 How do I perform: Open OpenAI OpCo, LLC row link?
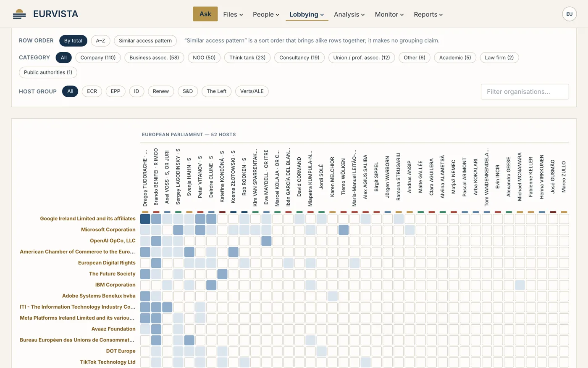point(113,241)
